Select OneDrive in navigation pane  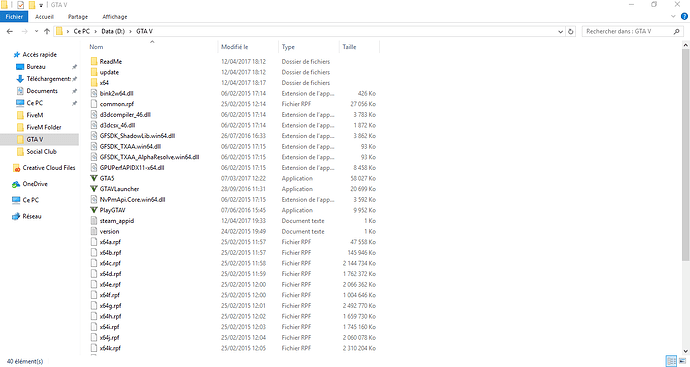coord(35,184)
